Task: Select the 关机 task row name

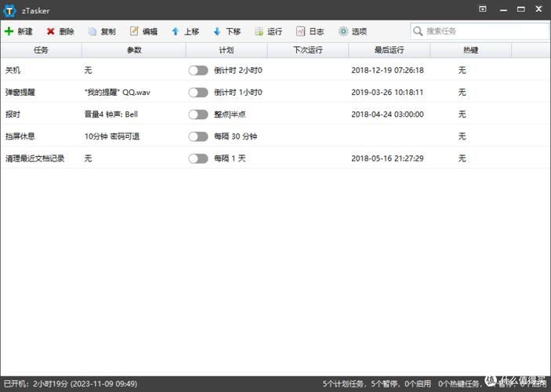Action: 13,71
